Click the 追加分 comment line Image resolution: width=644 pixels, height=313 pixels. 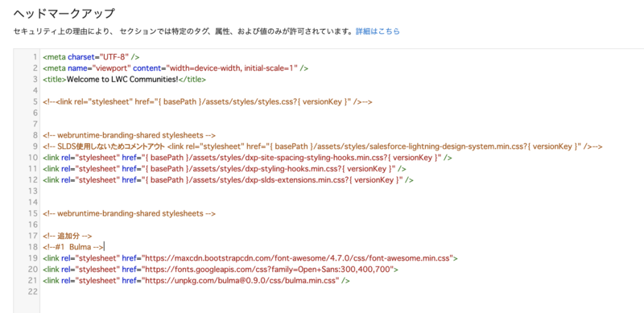(67, 236)
